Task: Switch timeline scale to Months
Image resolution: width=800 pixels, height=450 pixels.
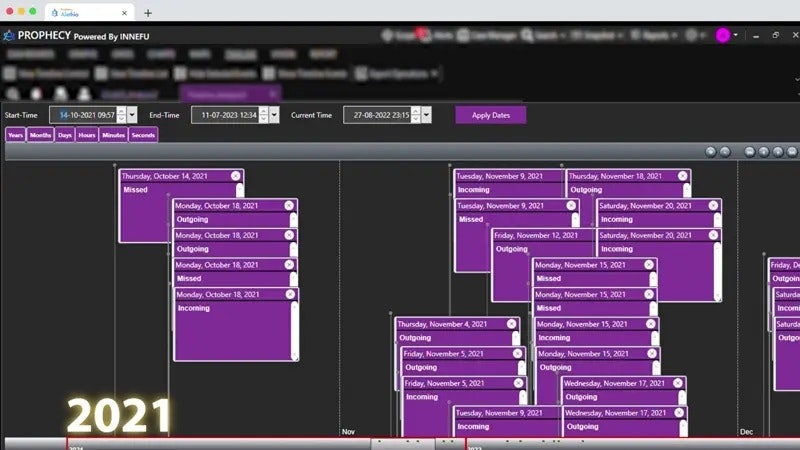Action: [40, 135]
